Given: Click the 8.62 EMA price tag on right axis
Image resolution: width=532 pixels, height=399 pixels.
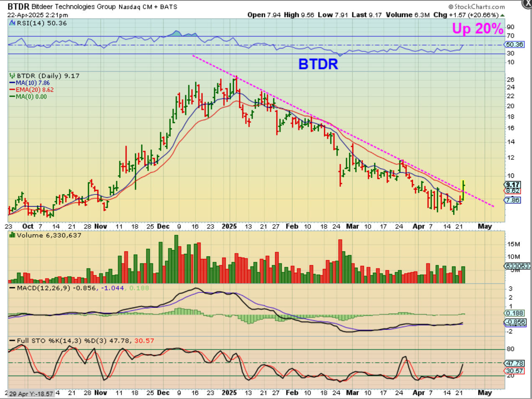Looking at the screenshot, I should point(513,191).
